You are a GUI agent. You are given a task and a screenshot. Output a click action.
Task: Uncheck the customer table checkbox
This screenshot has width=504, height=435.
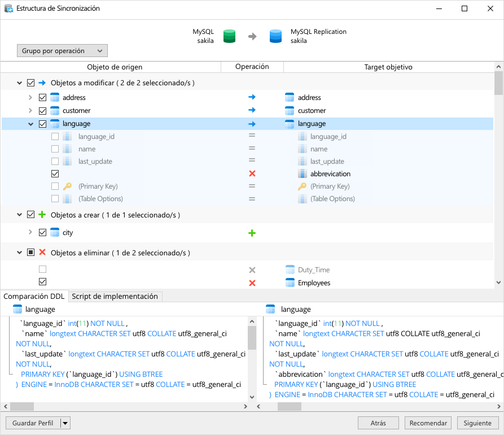click(x=42, y=110)
